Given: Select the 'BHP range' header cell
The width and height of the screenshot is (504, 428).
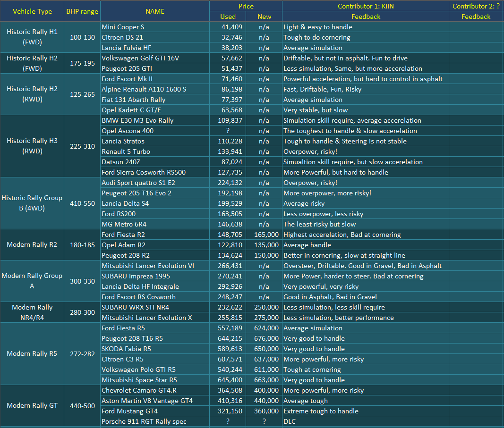Looking at the screenshot, I should click(x=82, y=11).
